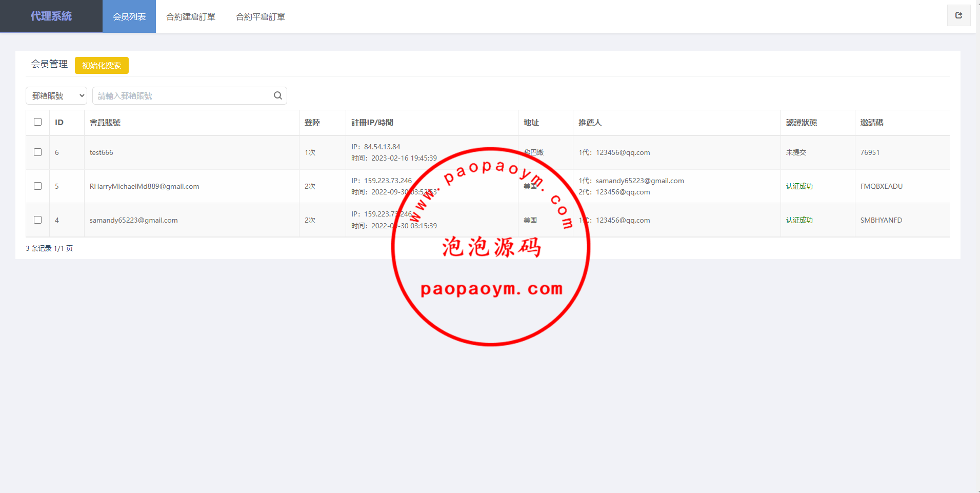980x493 pixels.
Task: Click the referrer 1代: samandy65223@gmail.com
Action: pyautogui.click(x=631, y=181)
